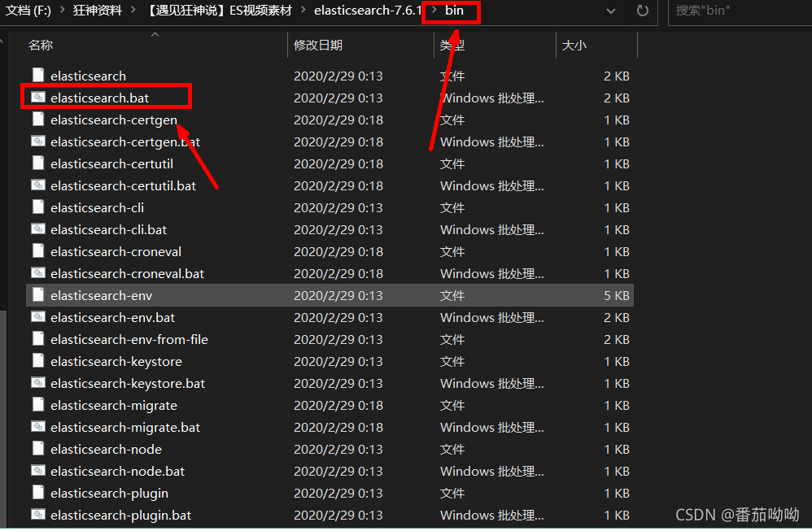Click the elasticsearch-certgen file icon
Image resolution: width=812 pixels, height=531 pixels.
(37, 120)
